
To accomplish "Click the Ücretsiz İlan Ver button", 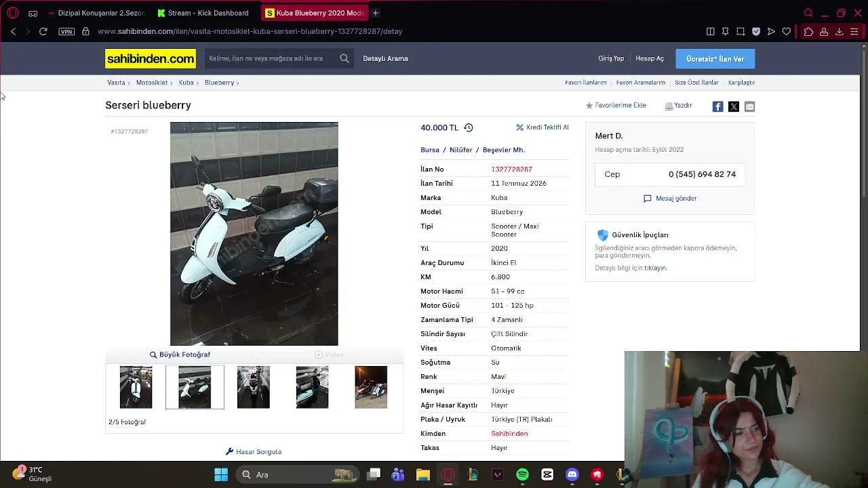I will pyautogui.click(x=715, y=59).
